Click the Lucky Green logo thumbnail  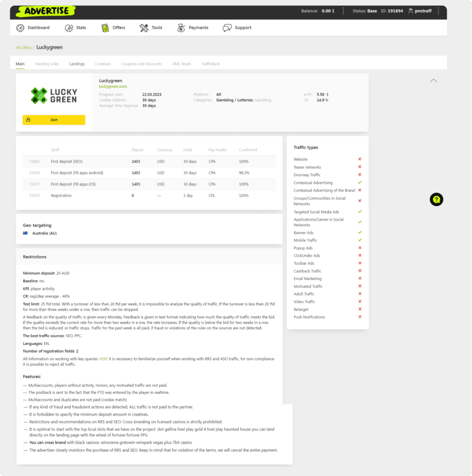click(54, 95)
